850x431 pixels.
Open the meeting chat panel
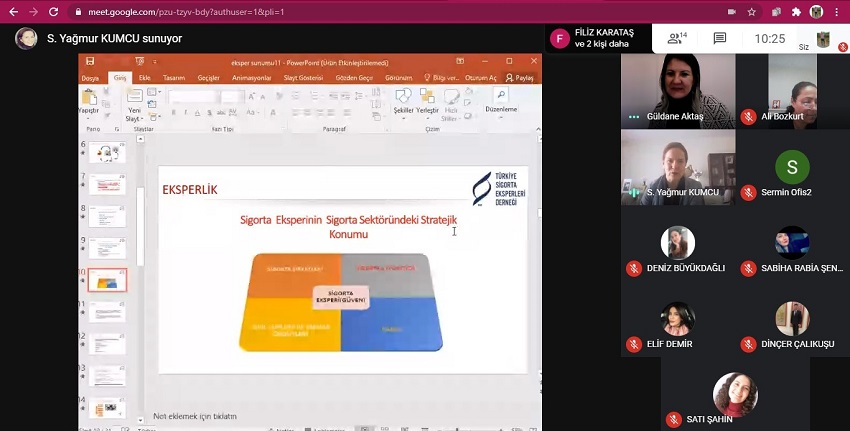[x=719, y=38]
